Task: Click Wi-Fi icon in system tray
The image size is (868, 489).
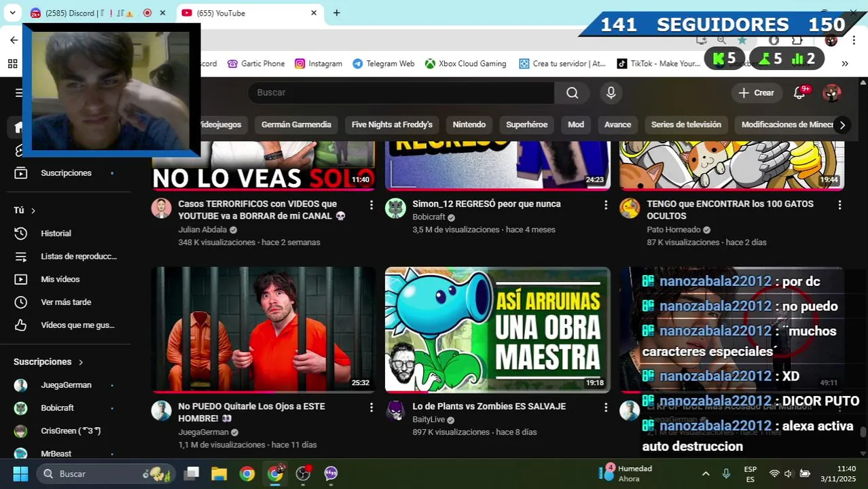Action: pos(774,473)
